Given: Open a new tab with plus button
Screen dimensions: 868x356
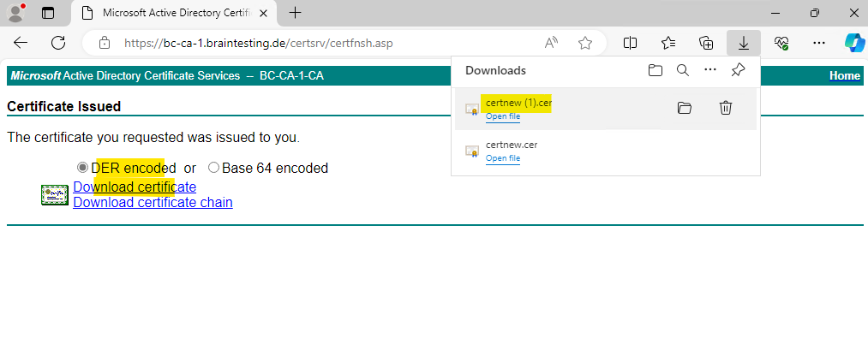Looking at the screenshot, I should pyautogui.click(x=295, y=13).
